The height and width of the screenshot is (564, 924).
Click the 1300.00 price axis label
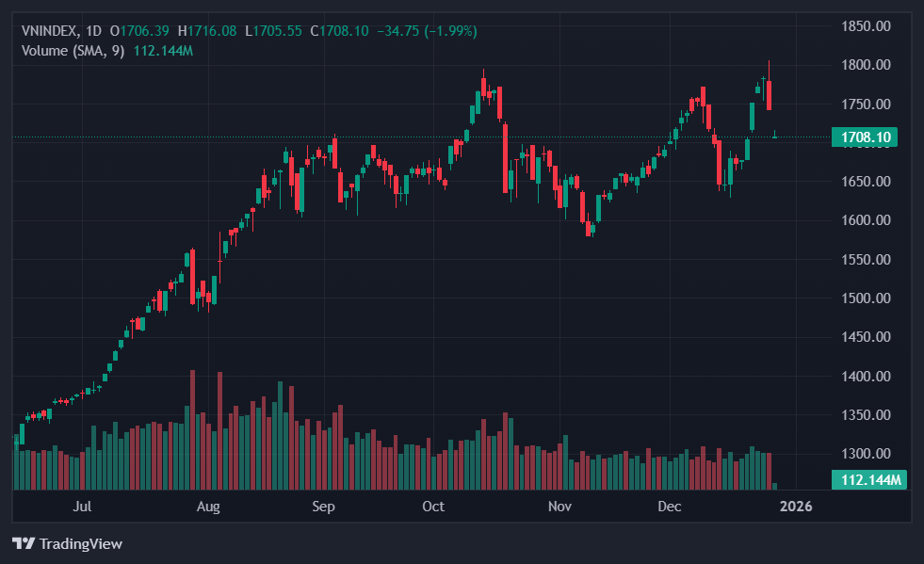[x=866, y=454]
